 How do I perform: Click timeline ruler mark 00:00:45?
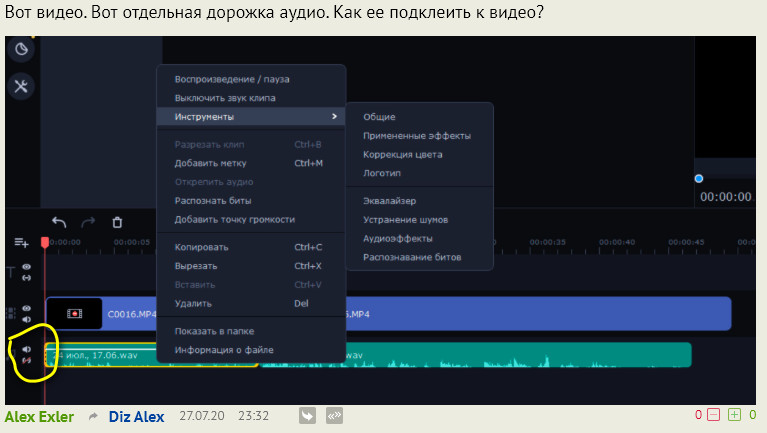pos(686,242)
